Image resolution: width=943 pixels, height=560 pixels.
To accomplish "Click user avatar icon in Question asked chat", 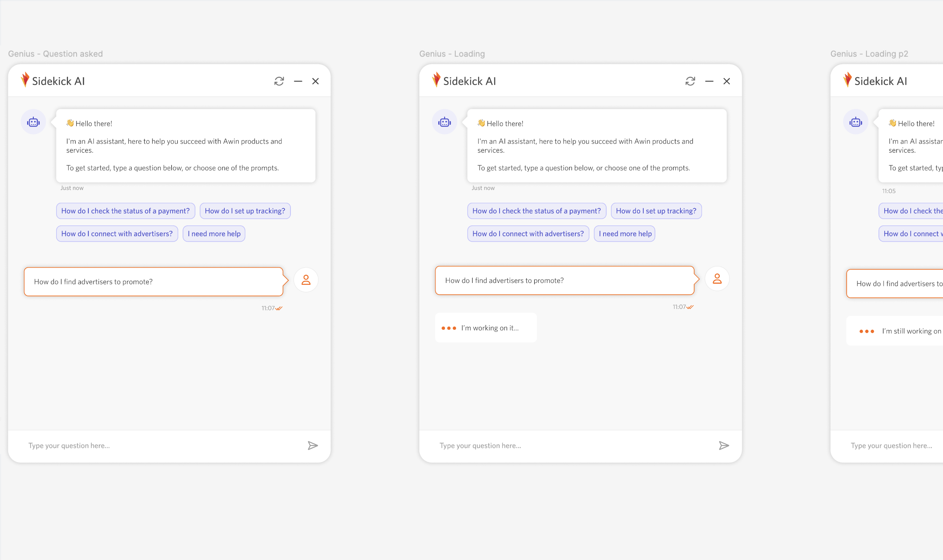I will 306,280.
